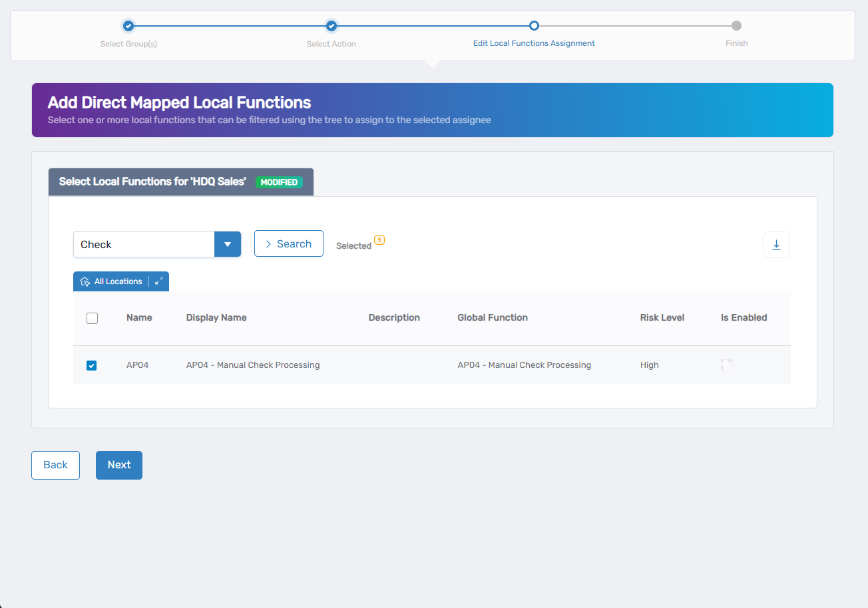This screenshot has height=608, width=868.
Task: Enable the Is Enabled toggle for AP04
Action: pyautogui.click(x=726, y=365)
